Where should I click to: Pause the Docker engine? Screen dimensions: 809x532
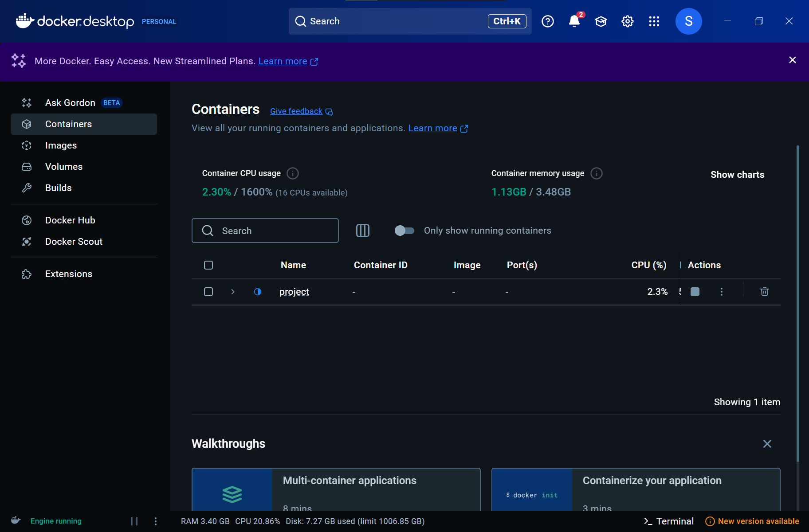point(134,521)
